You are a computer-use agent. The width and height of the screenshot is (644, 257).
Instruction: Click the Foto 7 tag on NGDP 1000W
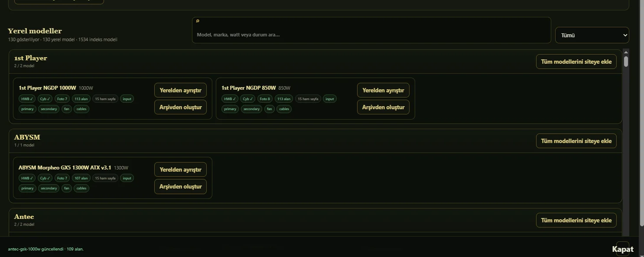tap(62, 99)
